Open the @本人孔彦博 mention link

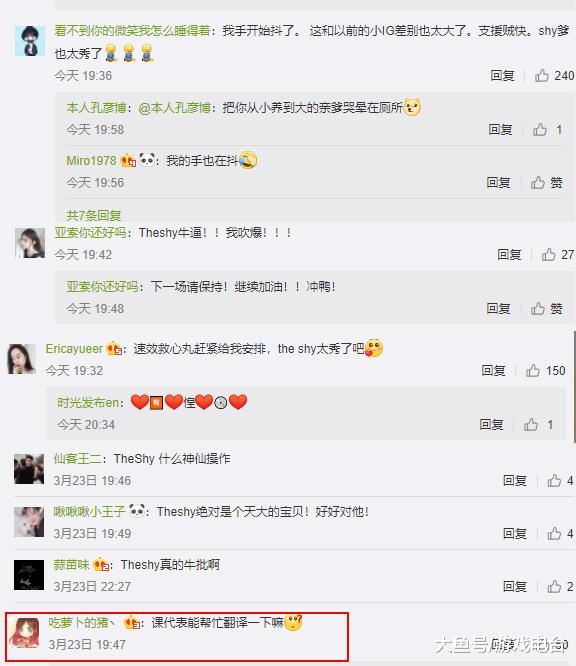[175, 107]
